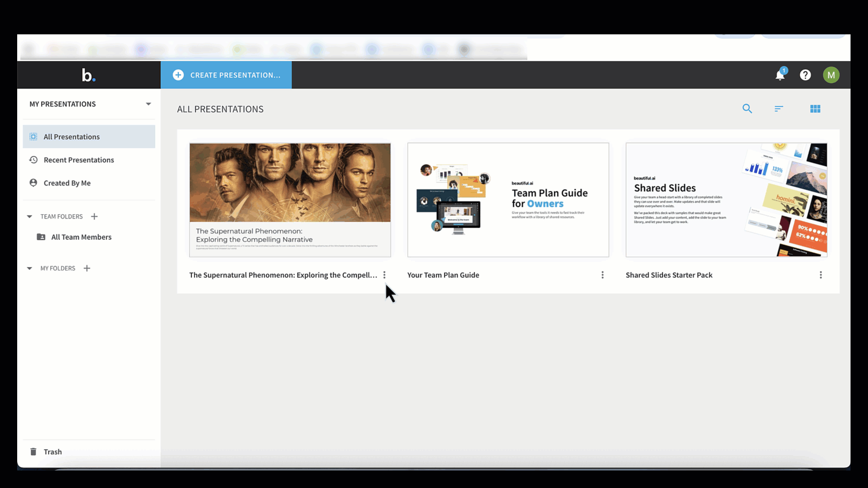The height and width of the screenshot is (488, 868).
Task: Show Created By Me presentations
Action: point(67,183)
